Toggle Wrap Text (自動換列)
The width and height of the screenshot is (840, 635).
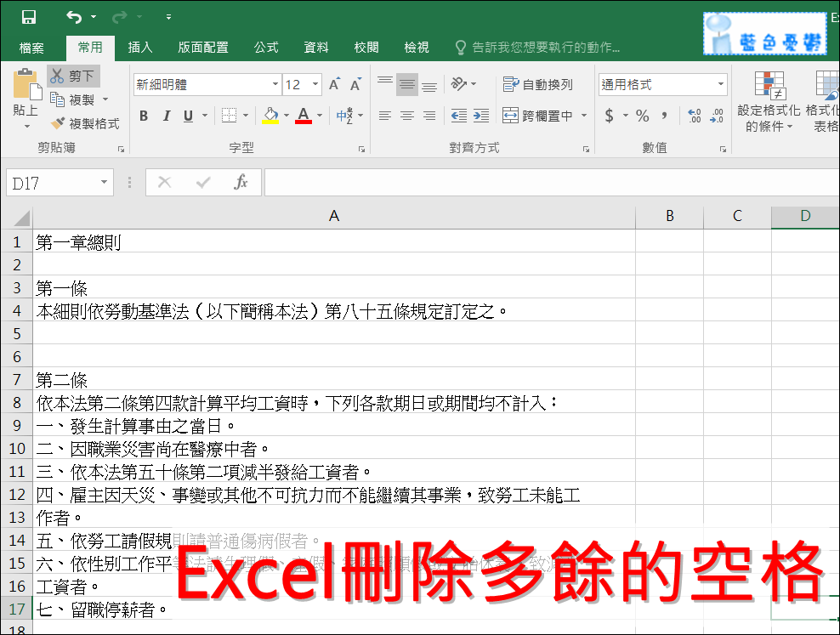pos(538,85)
